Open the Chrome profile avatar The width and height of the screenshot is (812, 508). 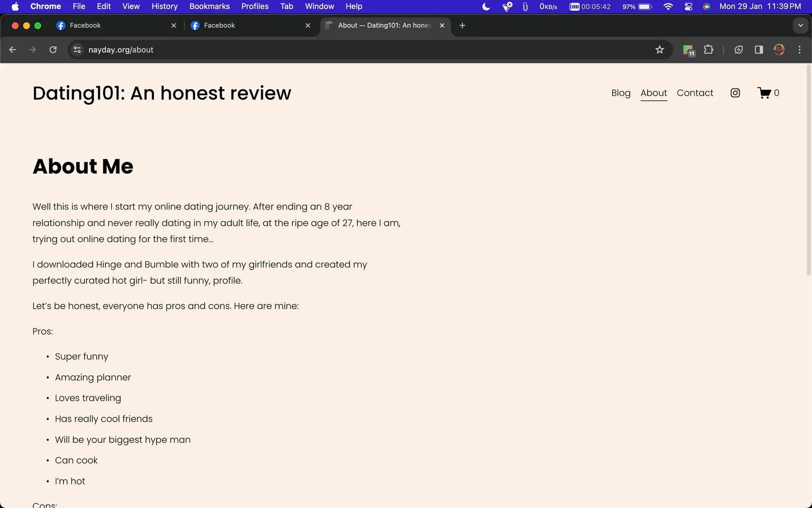tap(779, 50)
